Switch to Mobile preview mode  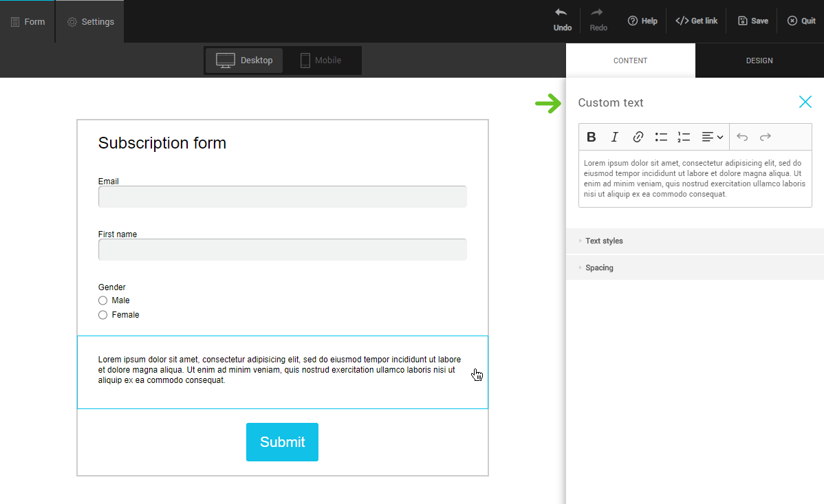coord(321,61)
